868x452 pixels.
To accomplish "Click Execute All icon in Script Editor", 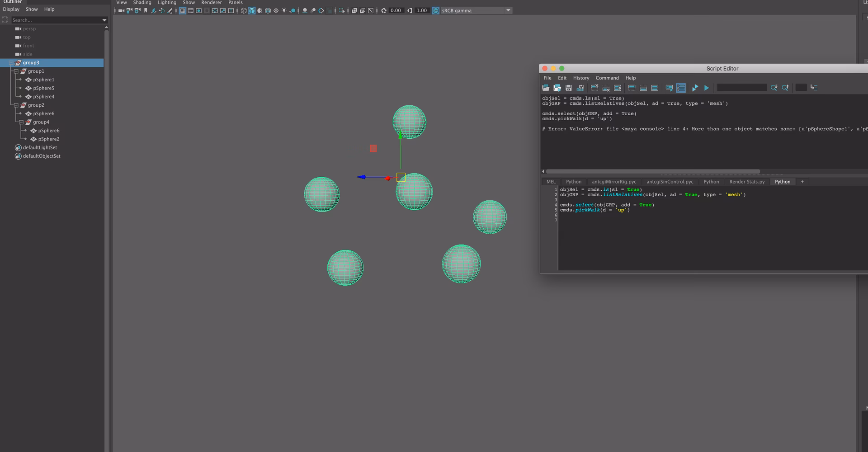I will click(x=695, y=88).
